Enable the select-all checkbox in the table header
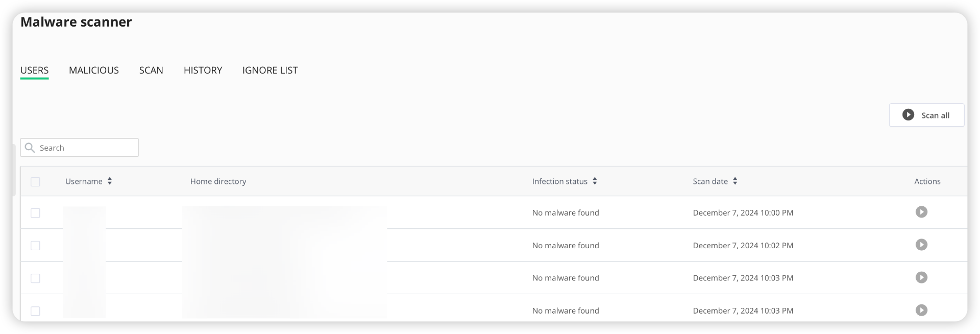Screen dimensions: 980x334 35,181
